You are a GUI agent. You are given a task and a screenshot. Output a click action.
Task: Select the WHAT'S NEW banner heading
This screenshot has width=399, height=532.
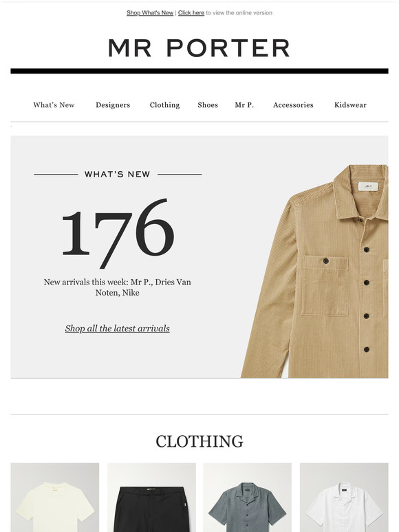[118, 174]
